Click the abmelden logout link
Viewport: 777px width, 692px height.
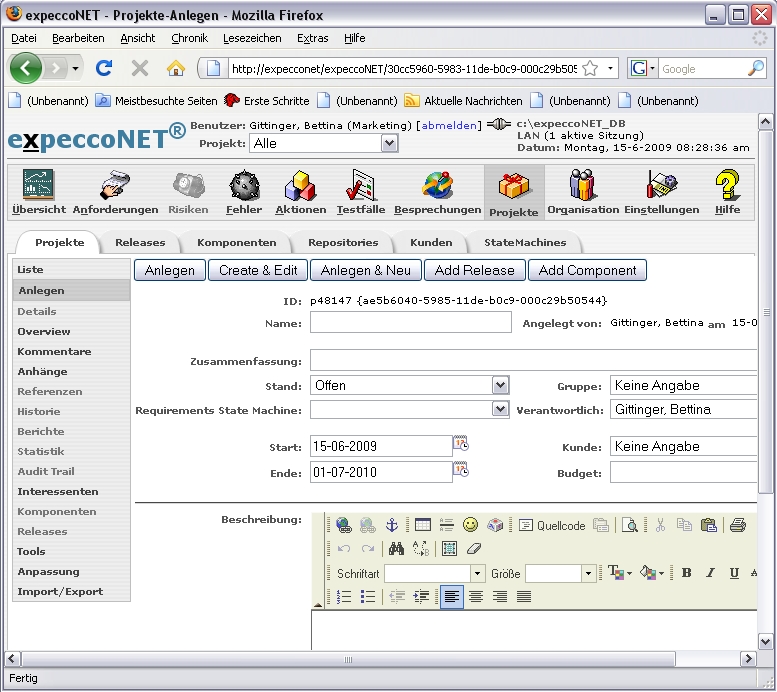click(449, 126)
